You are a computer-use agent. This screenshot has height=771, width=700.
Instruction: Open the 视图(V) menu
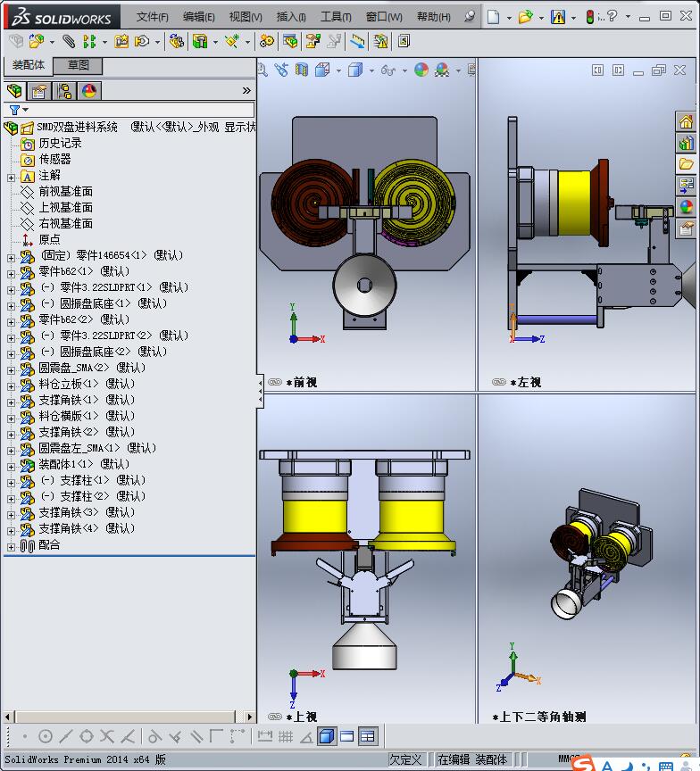click(246, 17)
